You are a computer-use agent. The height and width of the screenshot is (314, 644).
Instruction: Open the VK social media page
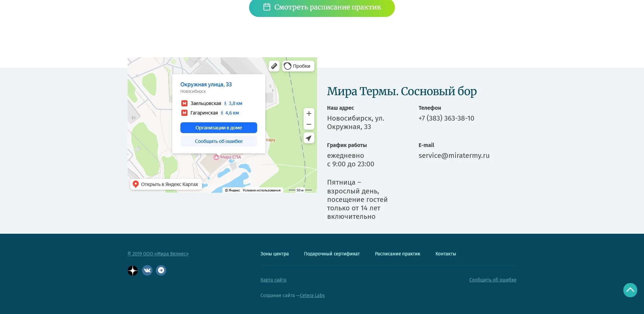tap(147, 270)
